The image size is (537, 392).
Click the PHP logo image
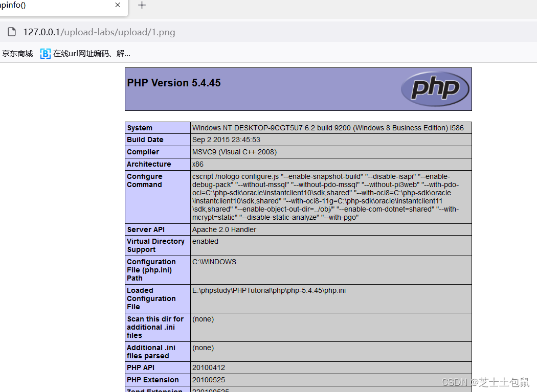(x=435, y=88)
